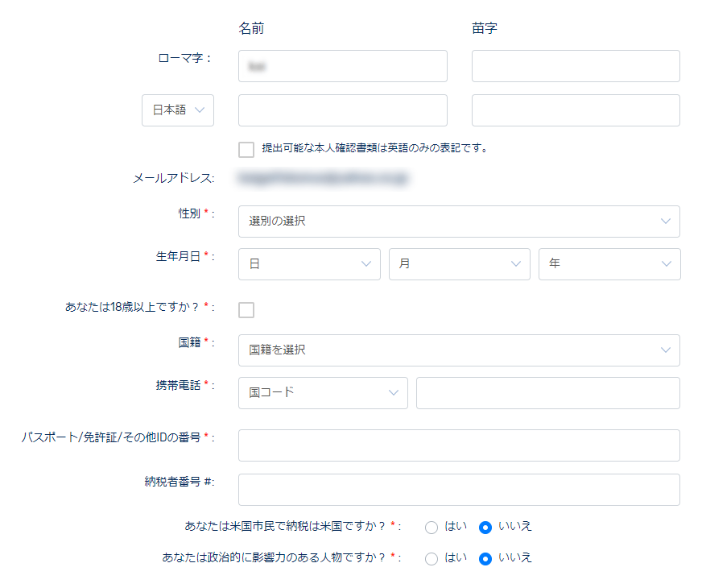702x588 pixels.
Task: Click the romaji 苗字 input field
Action: click(576, 66)
